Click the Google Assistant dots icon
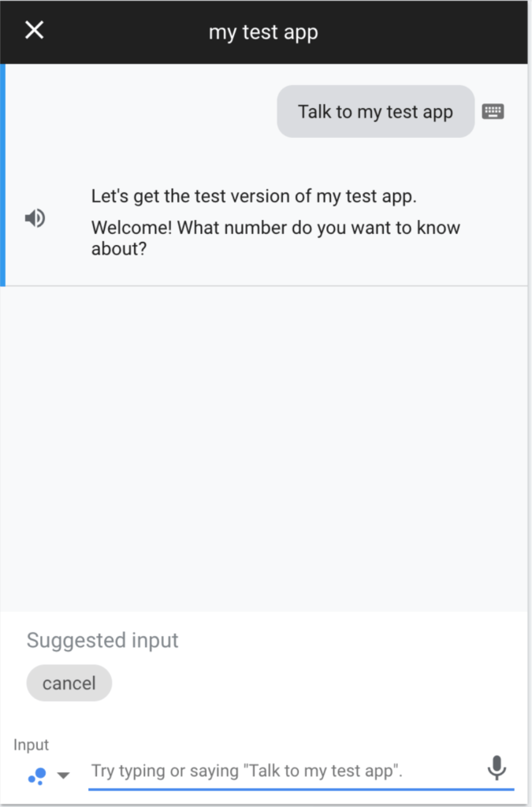The image size is (532, 807). point(36,775)
